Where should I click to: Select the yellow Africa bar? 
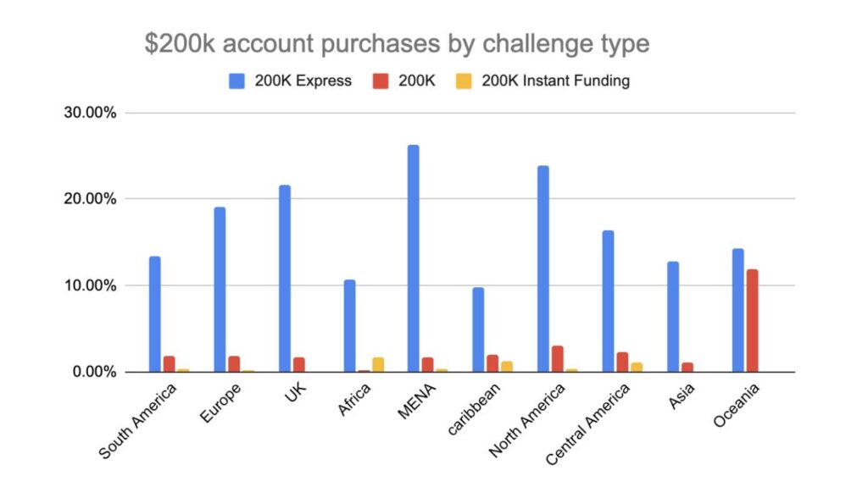click(x=378, y=364)
